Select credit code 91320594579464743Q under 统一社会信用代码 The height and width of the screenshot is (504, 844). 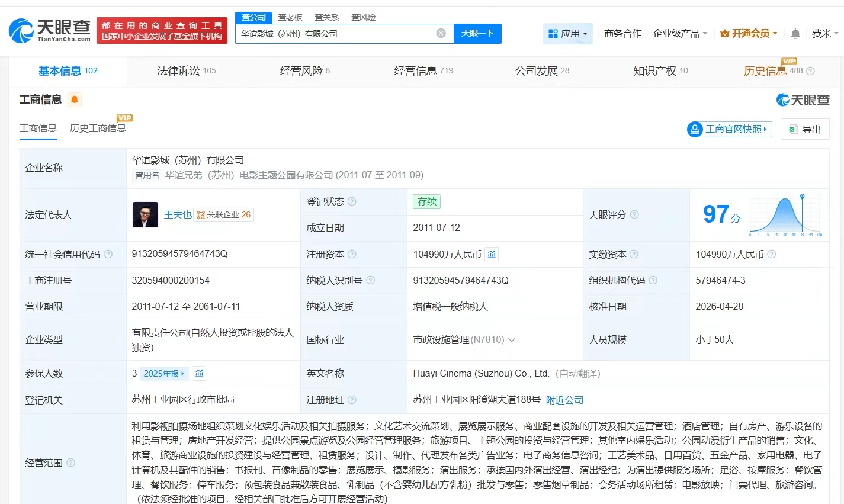179,253
